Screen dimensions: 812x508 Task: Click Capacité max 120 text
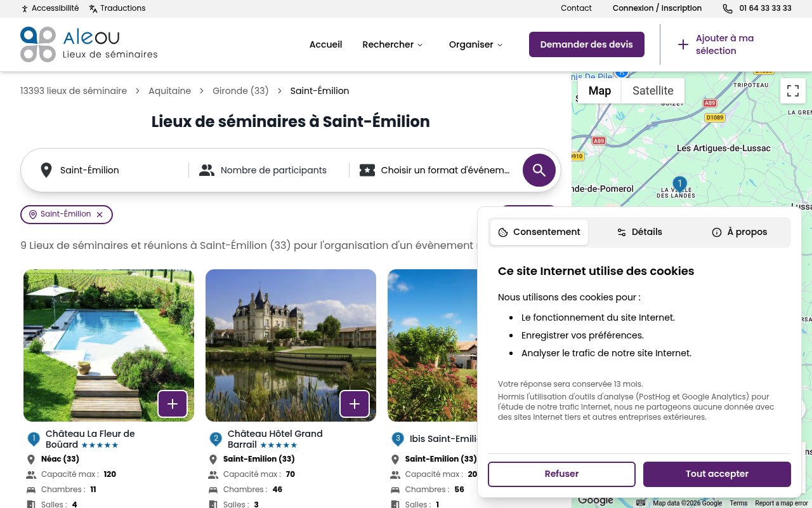point(79,474)
